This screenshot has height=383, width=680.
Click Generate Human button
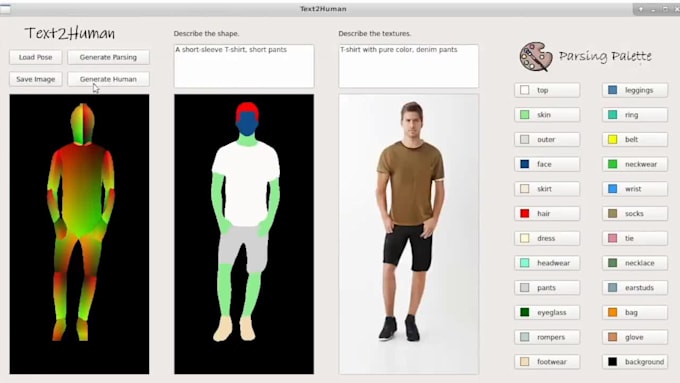tap(108, 79)
